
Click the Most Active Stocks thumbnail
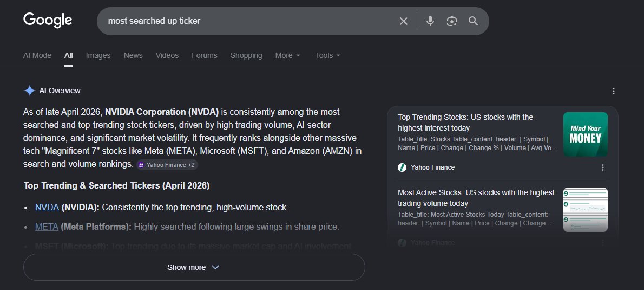(x=585, y=210)
